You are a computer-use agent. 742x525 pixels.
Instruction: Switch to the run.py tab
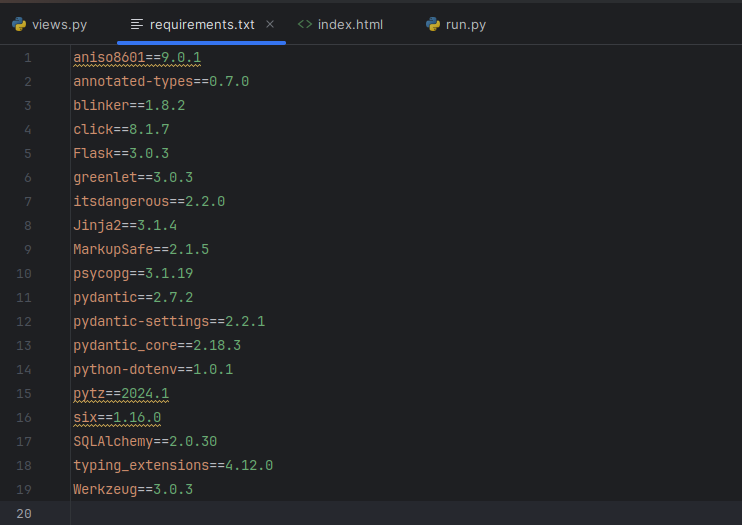coord(456,25)
